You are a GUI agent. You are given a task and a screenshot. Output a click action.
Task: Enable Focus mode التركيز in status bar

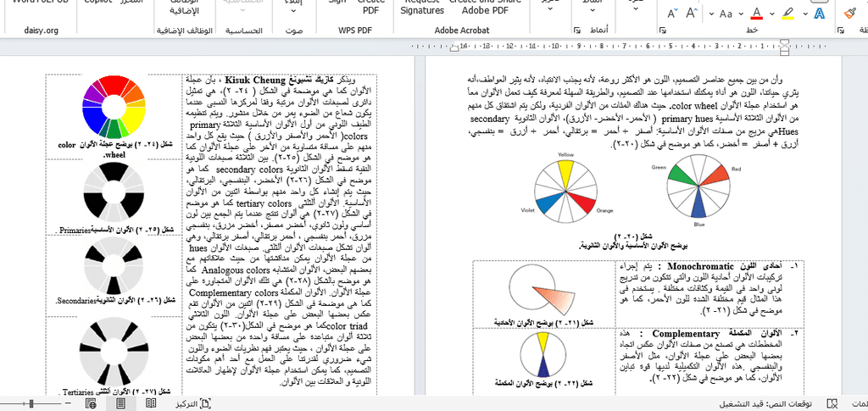(x=193, y=404)
